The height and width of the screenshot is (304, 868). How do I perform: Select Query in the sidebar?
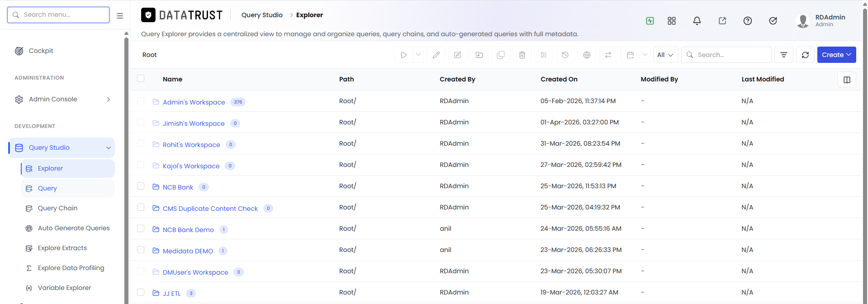pyautogui.click(x=68, y=188)
